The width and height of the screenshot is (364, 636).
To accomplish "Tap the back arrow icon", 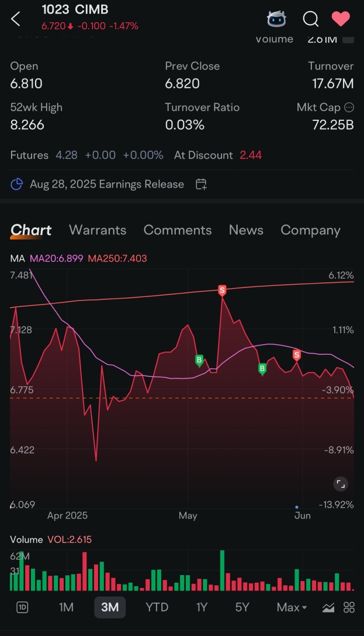I will (15, 19).
